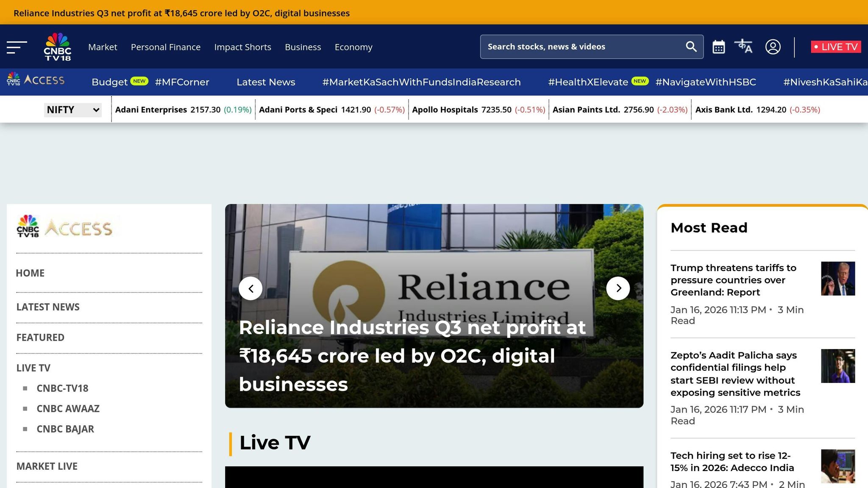Screen dimensions: 868x488
Task: Click the Trump article thumbnail
Action: tap(838, 279)
